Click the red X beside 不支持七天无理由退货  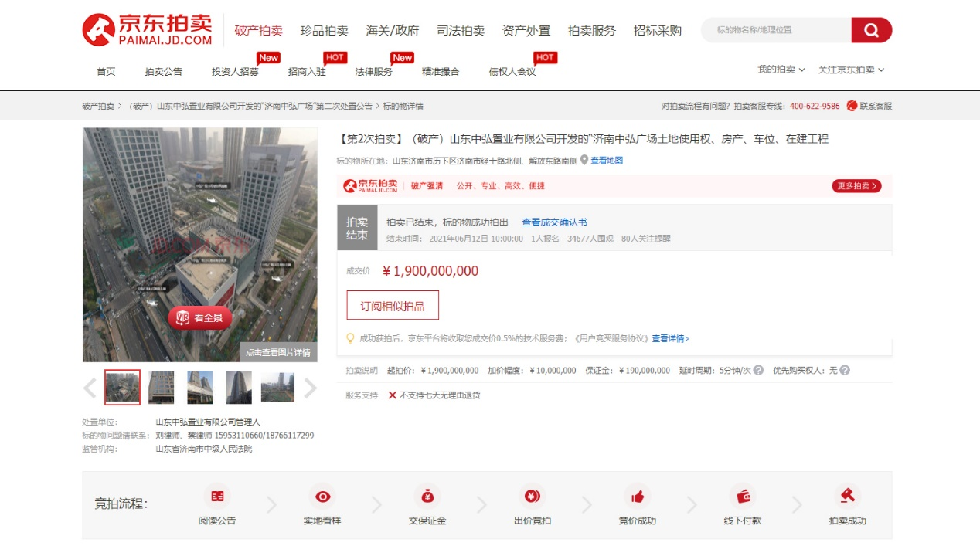tap(393, 395)
